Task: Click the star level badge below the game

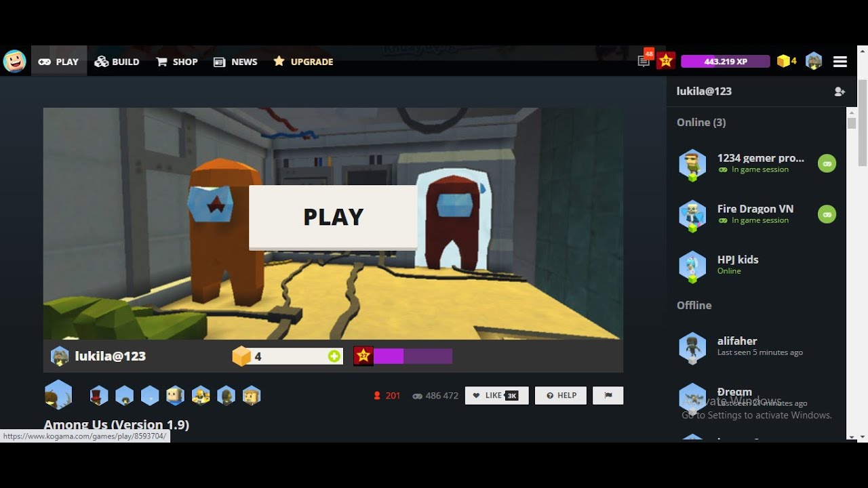Action: pos(363,356)
